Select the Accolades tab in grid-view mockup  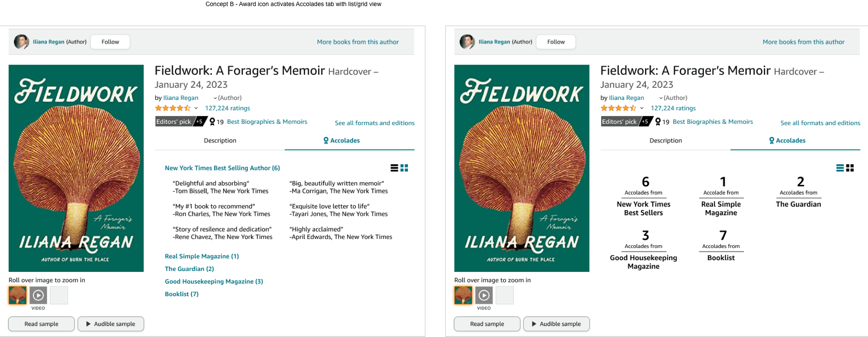point(795,141)
